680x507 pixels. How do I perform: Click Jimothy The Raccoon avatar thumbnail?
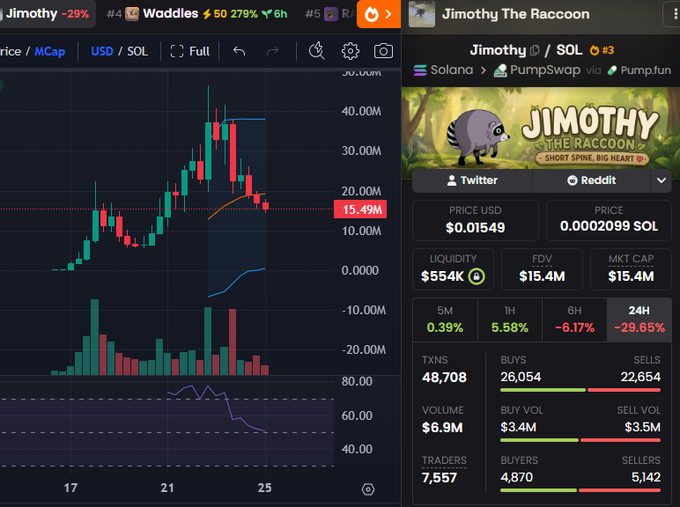pyautogui.click(x=422, y=14)
